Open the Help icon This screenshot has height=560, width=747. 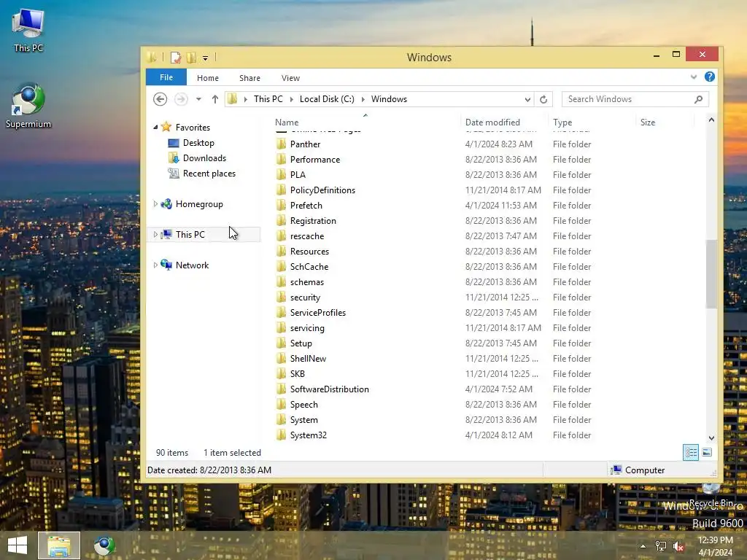(x=709, y=77)
